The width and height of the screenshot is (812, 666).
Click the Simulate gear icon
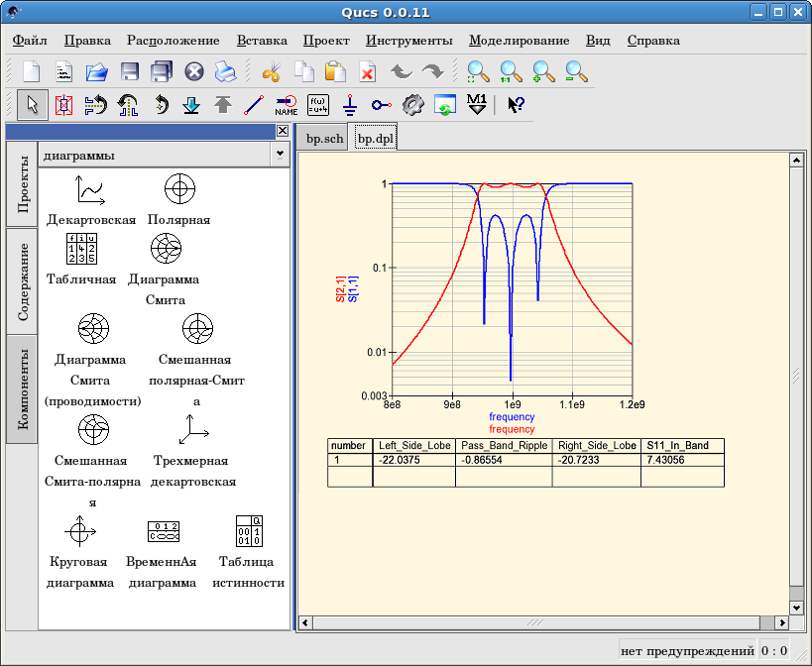click(x=413, y=103)
